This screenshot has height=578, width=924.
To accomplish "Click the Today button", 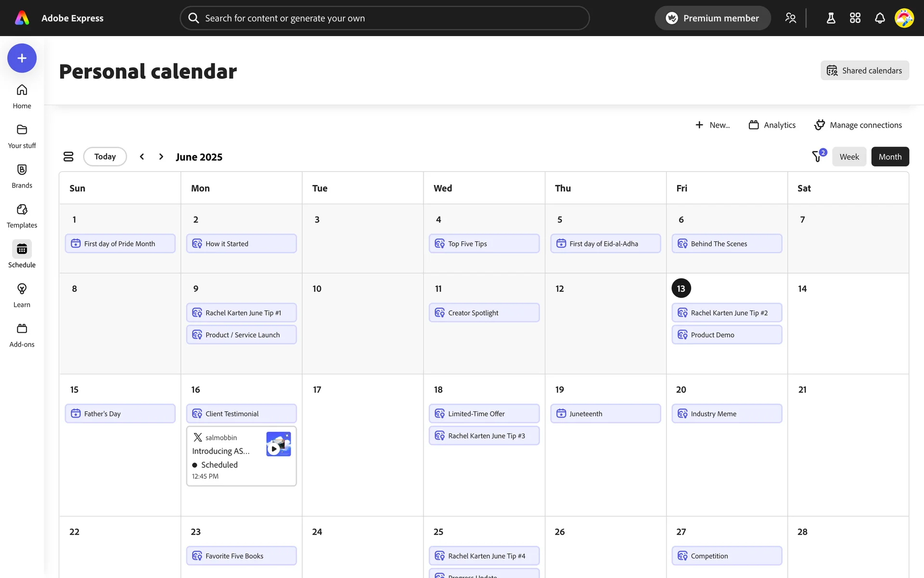I will coord(105,157).
